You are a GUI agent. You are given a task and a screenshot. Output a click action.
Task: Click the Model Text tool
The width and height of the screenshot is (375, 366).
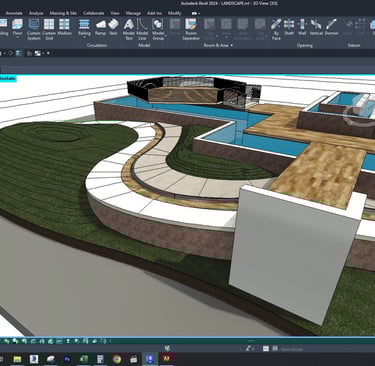point(129,29)
